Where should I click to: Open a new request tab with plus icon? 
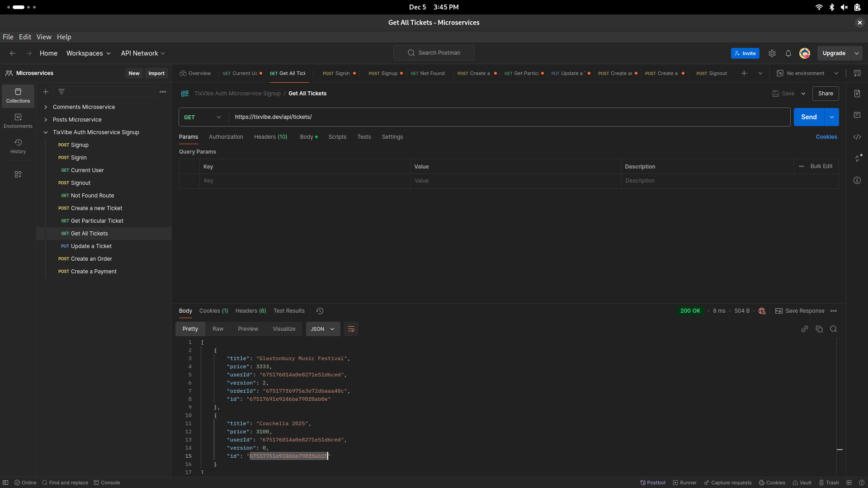(x=744, y=73)
